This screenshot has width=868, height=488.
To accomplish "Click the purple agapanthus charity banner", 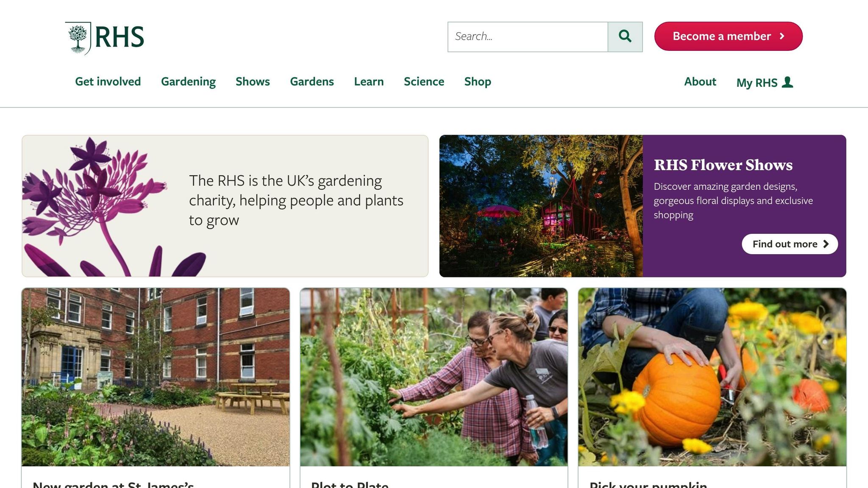I will point(225,206).
